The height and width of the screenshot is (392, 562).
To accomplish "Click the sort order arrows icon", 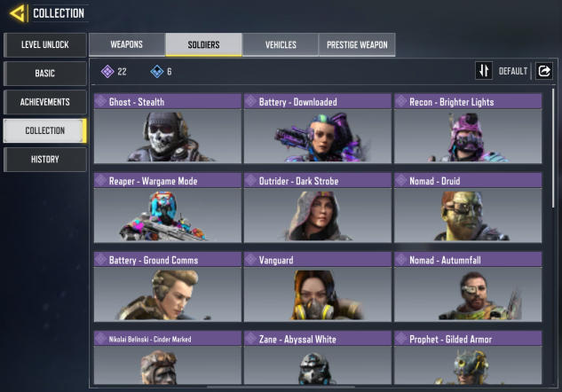I will (x=484, y=71).
